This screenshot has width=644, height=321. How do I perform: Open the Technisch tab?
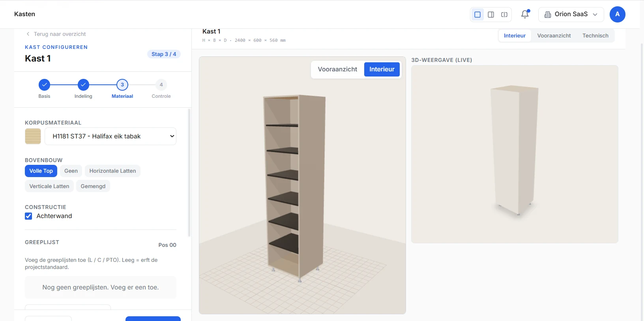pyautogui.click(x=595, y=35)
